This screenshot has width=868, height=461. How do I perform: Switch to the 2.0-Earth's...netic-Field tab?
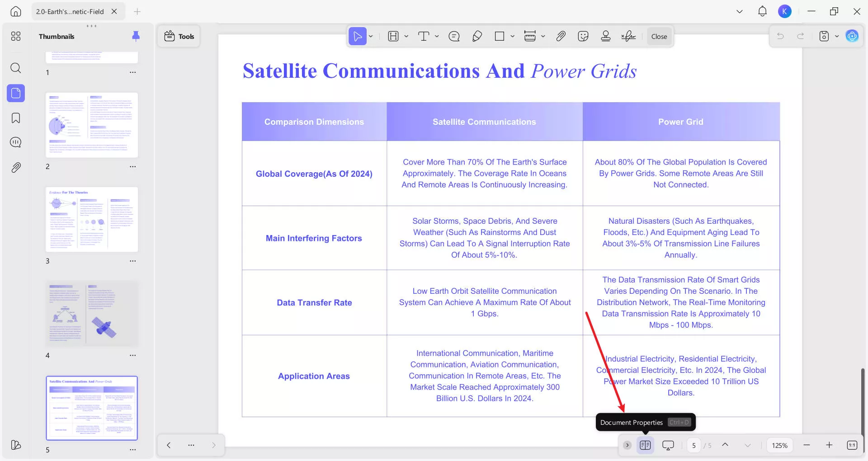(x=70, y=12)
